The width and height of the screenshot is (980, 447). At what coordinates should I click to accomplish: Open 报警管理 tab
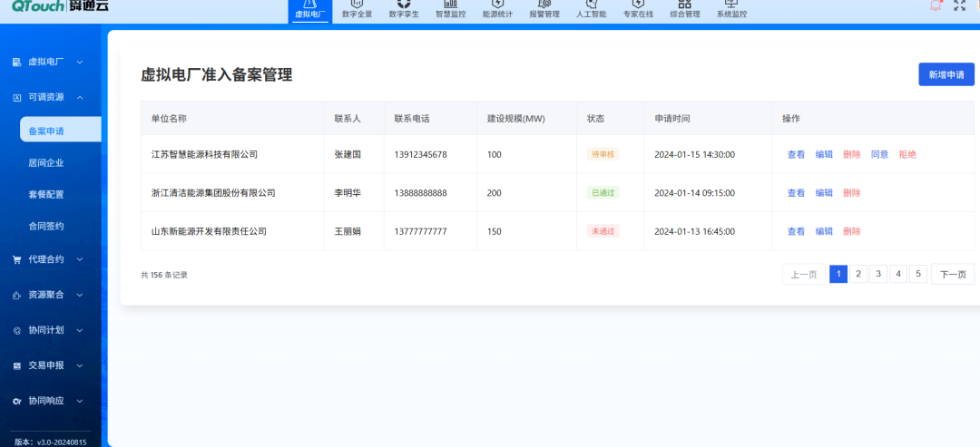coord(544,10)
